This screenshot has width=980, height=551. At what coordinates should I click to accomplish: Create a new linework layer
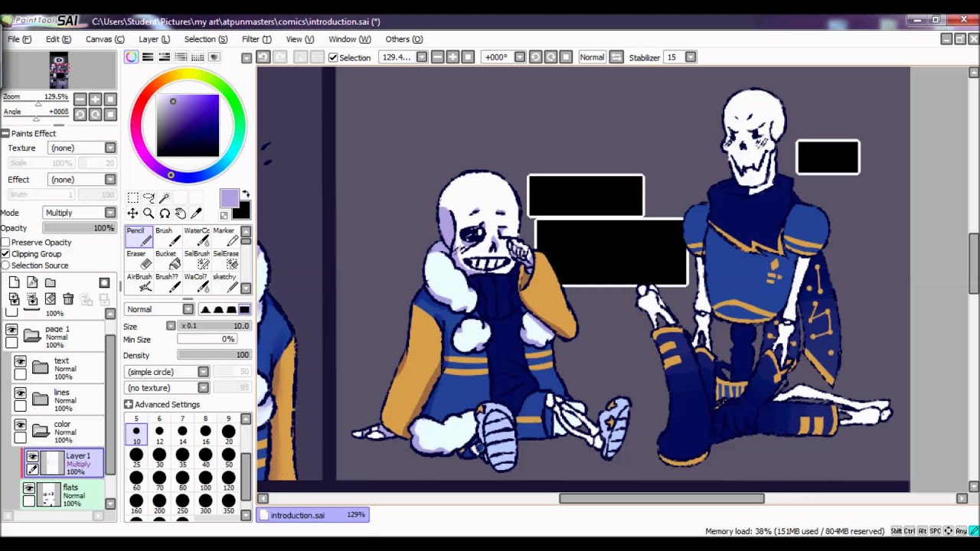(x=32, y=282)
